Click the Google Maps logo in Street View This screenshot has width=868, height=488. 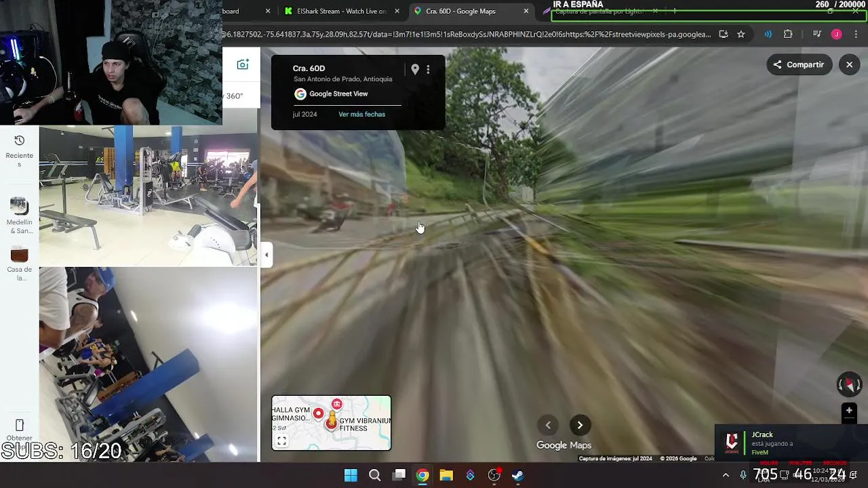pyautogui.click(x=564, y=445)
